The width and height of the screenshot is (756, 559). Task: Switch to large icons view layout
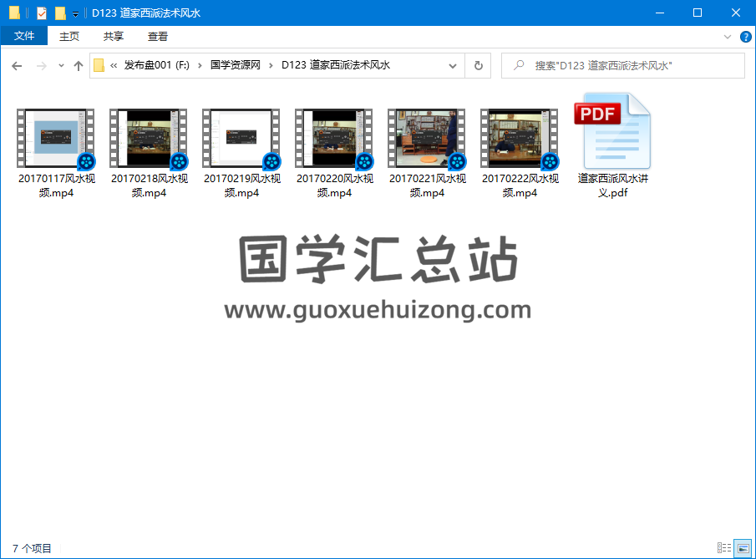(x=743, y=548)
